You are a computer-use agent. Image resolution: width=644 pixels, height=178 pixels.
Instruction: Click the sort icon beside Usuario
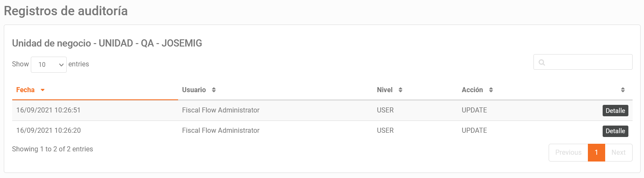[214, 90]
